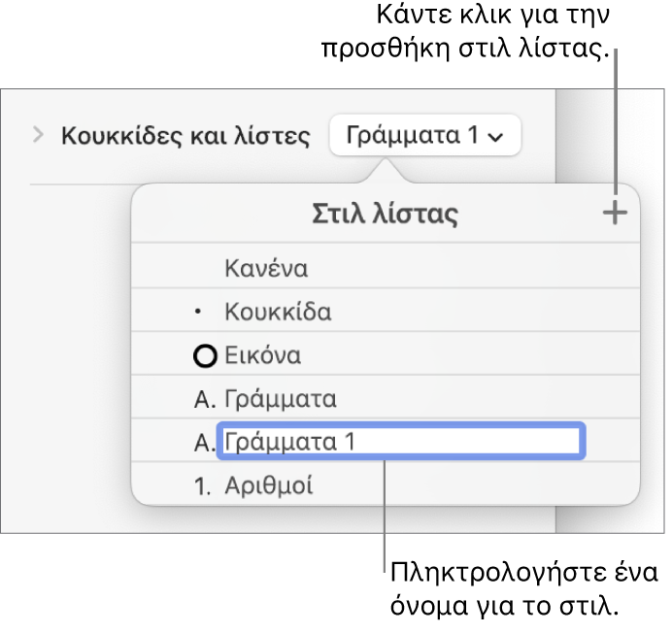Choose the Κουκκίδα list style
Viewport: 672px width, 633px height.
pyautogui.click(x=385, y=311)
